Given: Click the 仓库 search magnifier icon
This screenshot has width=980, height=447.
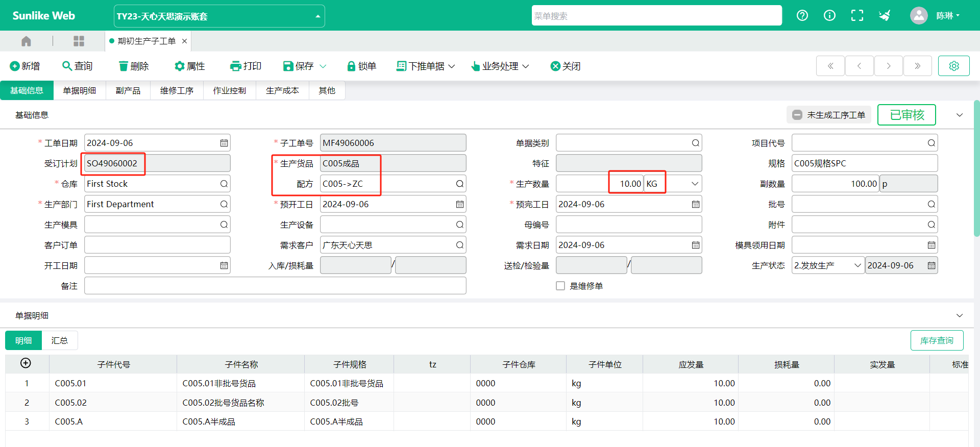Looking at the screenshot, I should (x=224, y=184).
